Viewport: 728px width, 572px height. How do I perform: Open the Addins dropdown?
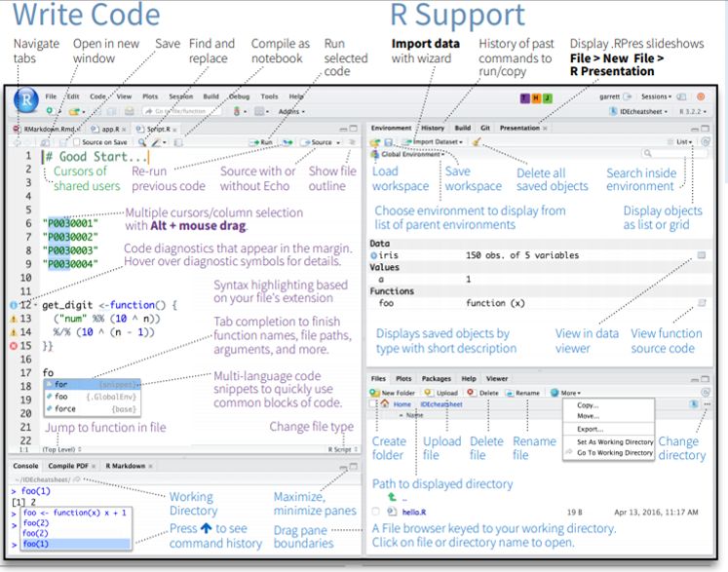click(x=291, y=111)
